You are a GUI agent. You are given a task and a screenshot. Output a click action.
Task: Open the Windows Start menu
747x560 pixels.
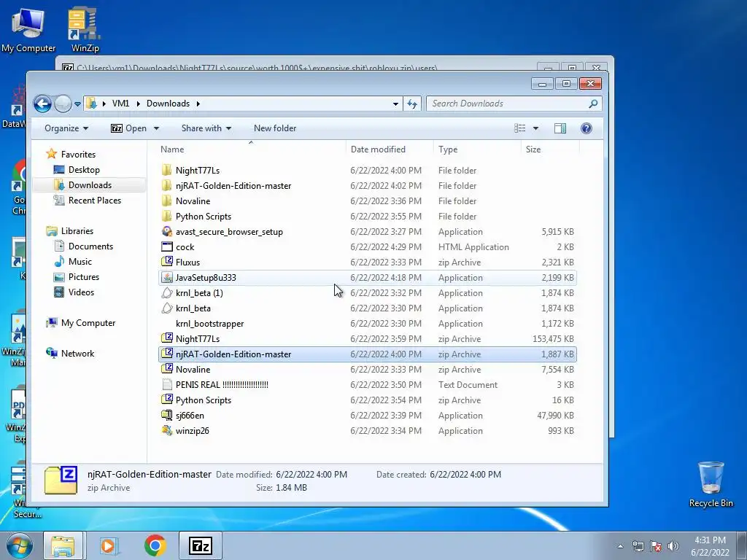point(19,545)
